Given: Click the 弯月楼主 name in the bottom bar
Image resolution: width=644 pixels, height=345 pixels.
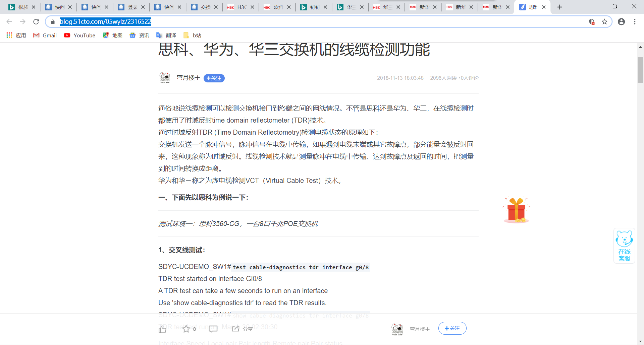Looking at the screenshot, I should pyautogui.click(x=420, y=329).
